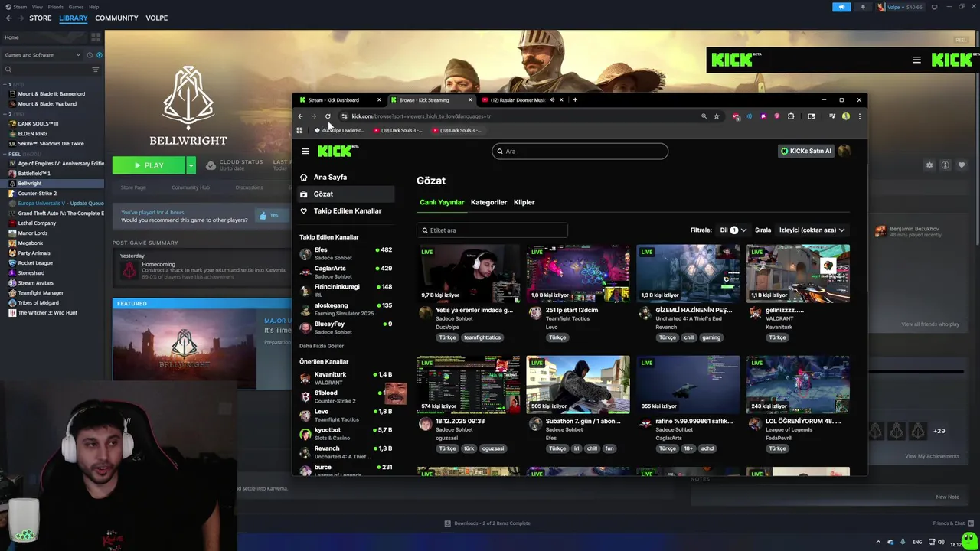Screen dimensions: 980x551
Task: Open the overlay hamburger menu beside the Kick logo
Action: [x=916, y=60]
